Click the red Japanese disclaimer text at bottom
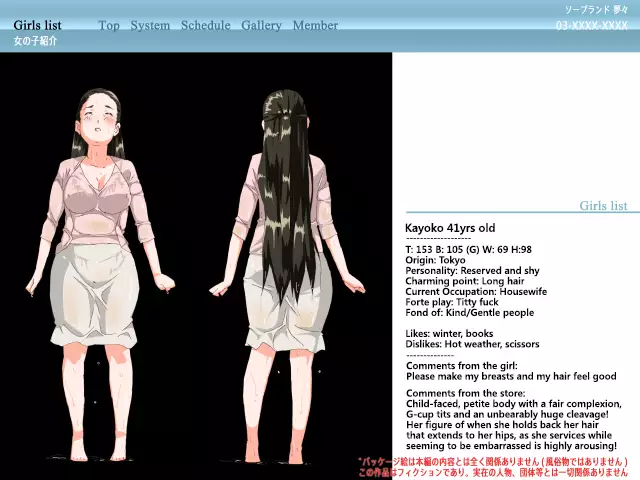This screenshot has width=640, height=480. coord(493,467)
